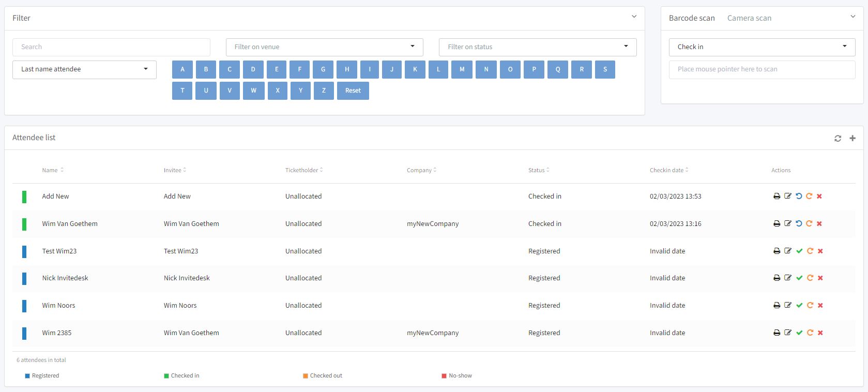868x392 pixels.
Task: Open the Last name attendee dropdown
Action: (84, 70)
